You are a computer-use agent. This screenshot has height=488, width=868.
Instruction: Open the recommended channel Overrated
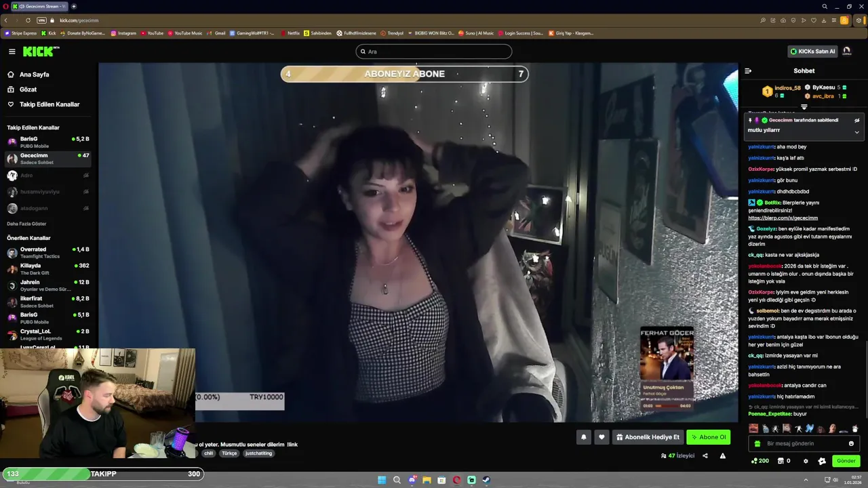click(47, 253)
